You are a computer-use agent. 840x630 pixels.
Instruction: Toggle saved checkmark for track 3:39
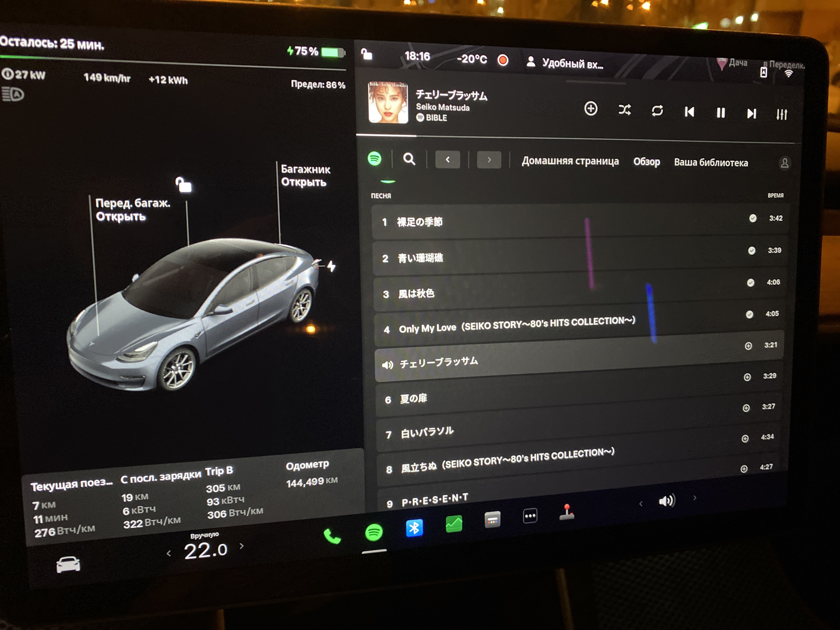(751, 250)
